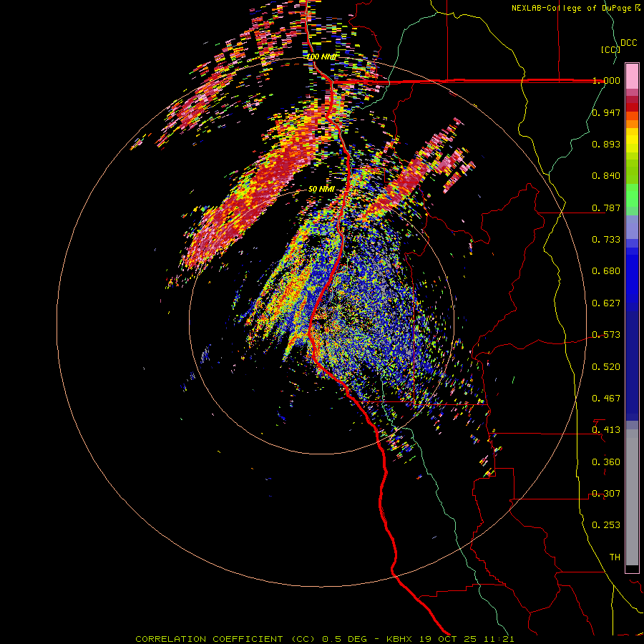Screen dimensions: 644x644
Task: Click the 0.307 scale value
Action: click(x=606, y=493)
